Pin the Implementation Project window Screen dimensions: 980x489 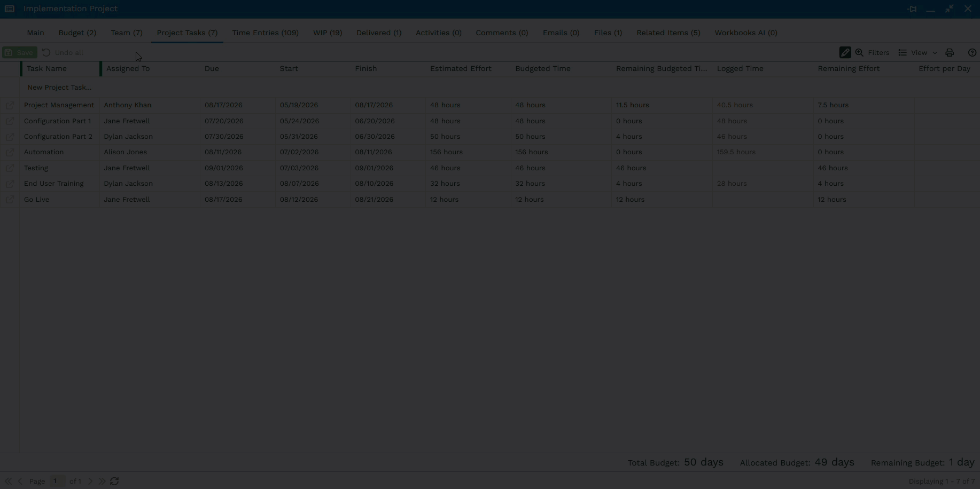(x=912, y=9)
